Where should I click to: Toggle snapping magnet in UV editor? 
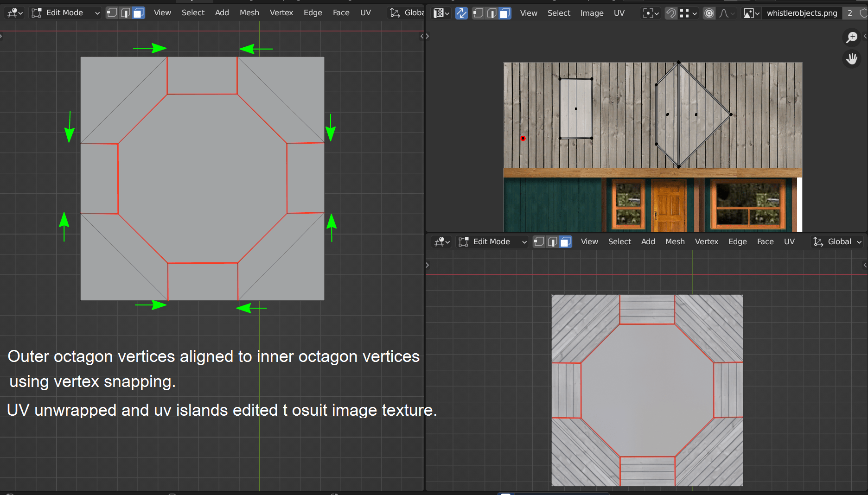tap(671, 13)
